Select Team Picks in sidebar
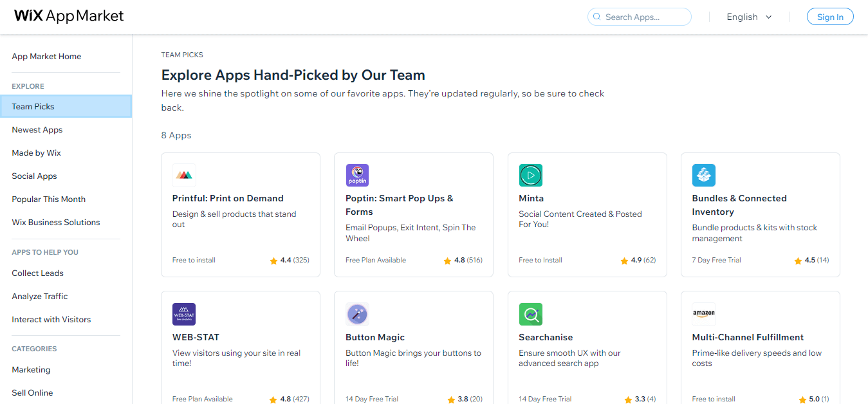 coord(33,107)
